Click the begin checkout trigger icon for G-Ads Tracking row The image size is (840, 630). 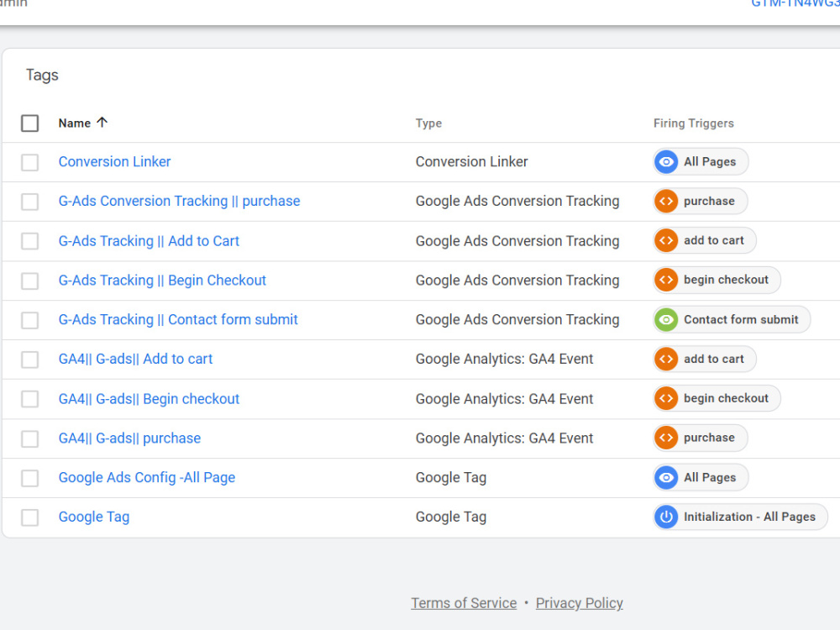[666, 281]
